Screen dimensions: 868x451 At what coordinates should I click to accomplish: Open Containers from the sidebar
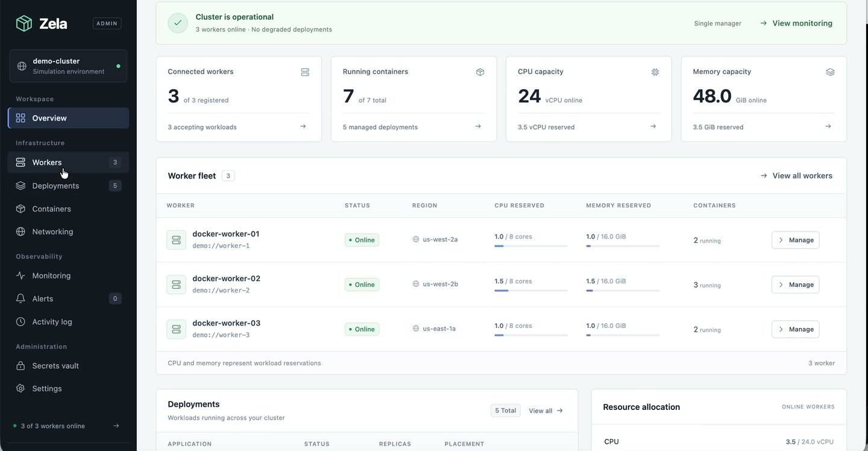tap(68, 209)
